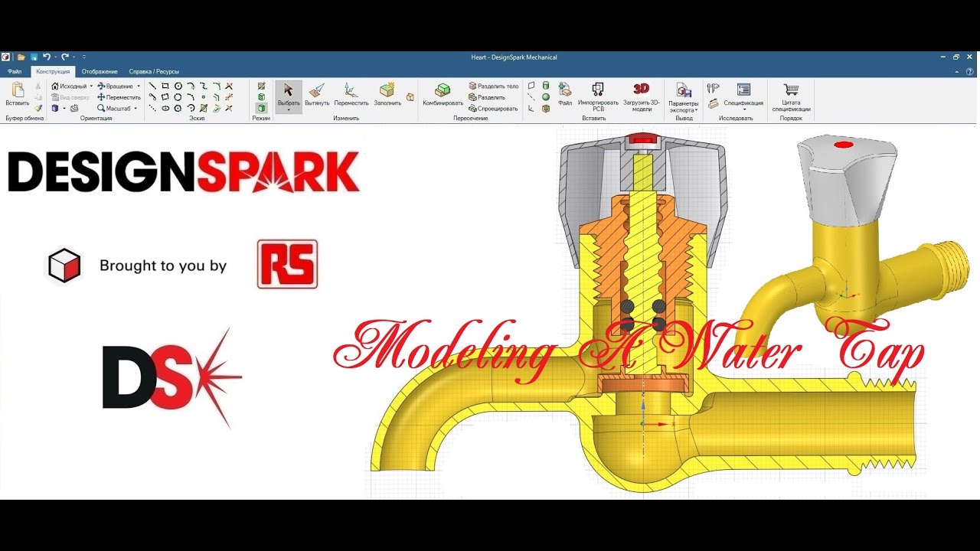Click the Переместить move tool in Изменить group

click(351, 95)
